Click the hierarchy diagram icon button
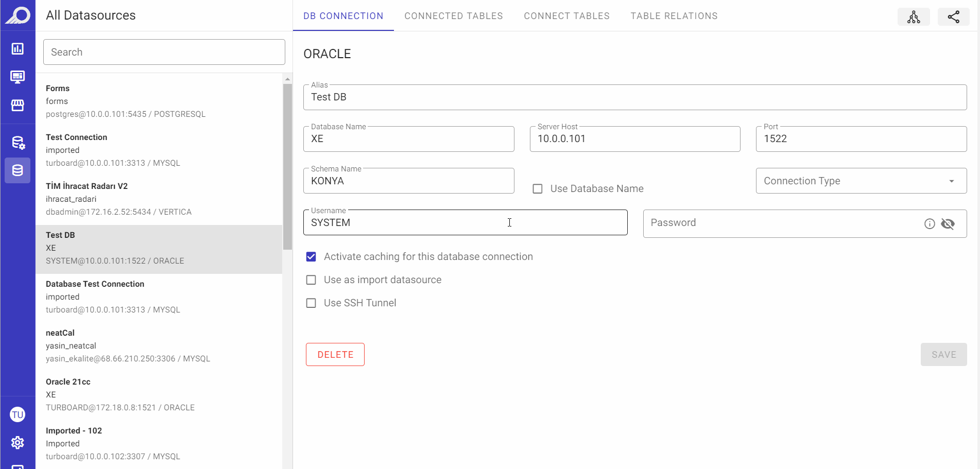Image resolution: width=980 pixels, height=469 pixels. pos(914,17)
